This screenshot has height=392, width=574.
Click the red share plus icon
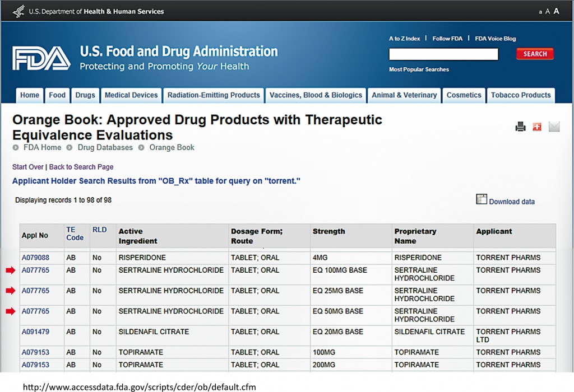[x=537, y=127]
